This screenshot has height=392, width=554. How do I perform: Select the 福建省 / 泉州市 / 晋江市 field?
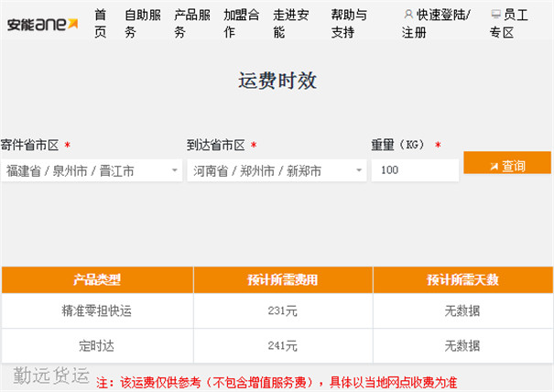coord(92,170)
